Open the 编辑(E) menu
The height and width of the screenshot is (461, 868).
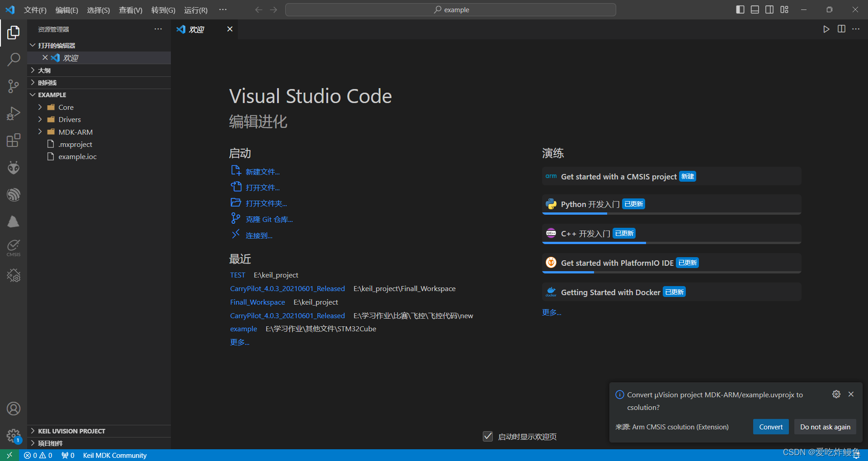point(67,10)
